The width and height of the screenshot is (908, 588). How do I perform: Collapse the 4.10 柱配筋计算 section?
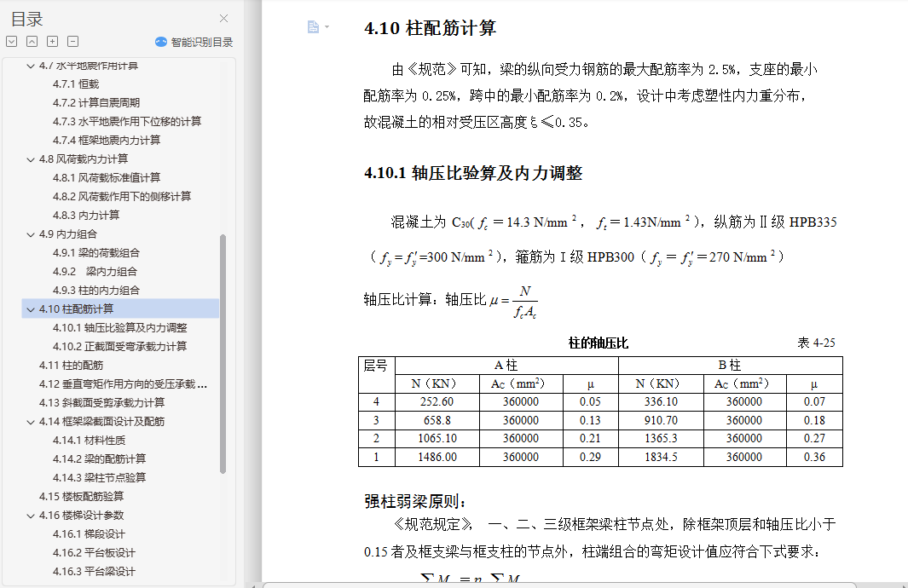click(31, 309)
